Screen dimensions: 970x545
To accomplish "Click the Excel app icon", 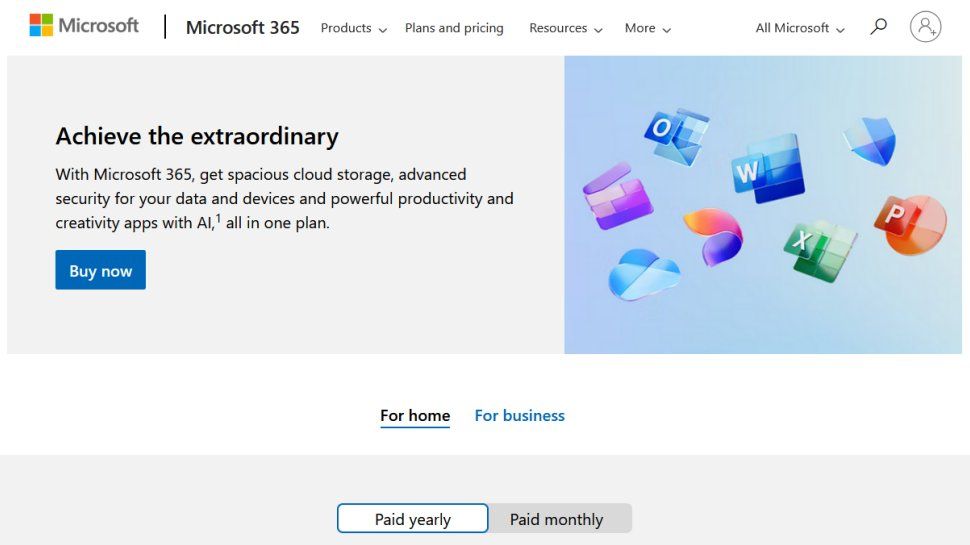I will tap(819, 248).
